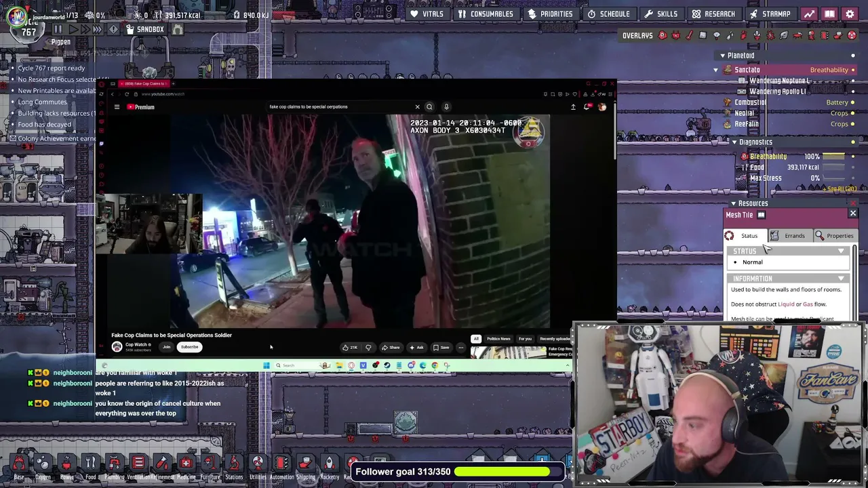Collapse the Planetoid list
The width and height of the screenshot is (868, 488).
[722, 56]
